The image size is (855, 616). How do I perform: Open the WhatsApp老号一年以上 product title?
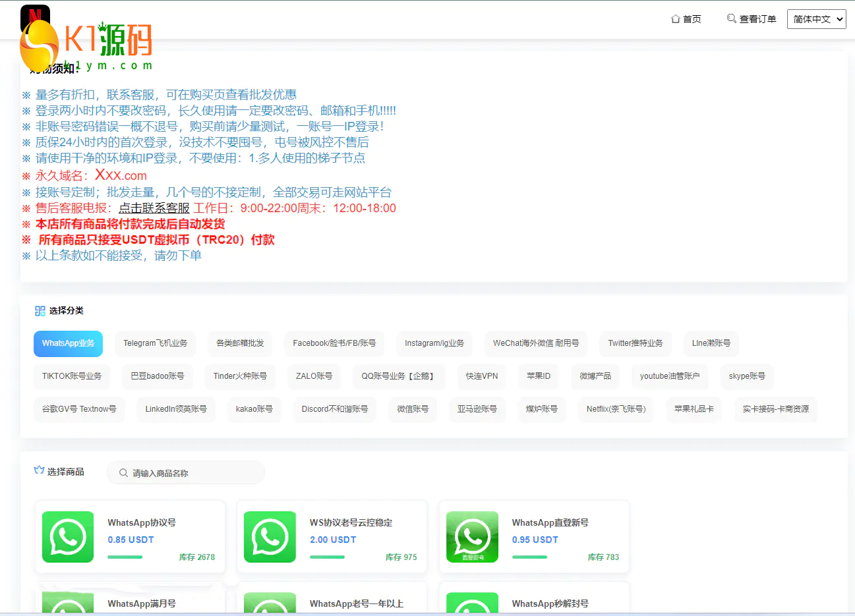pos(357,603)
